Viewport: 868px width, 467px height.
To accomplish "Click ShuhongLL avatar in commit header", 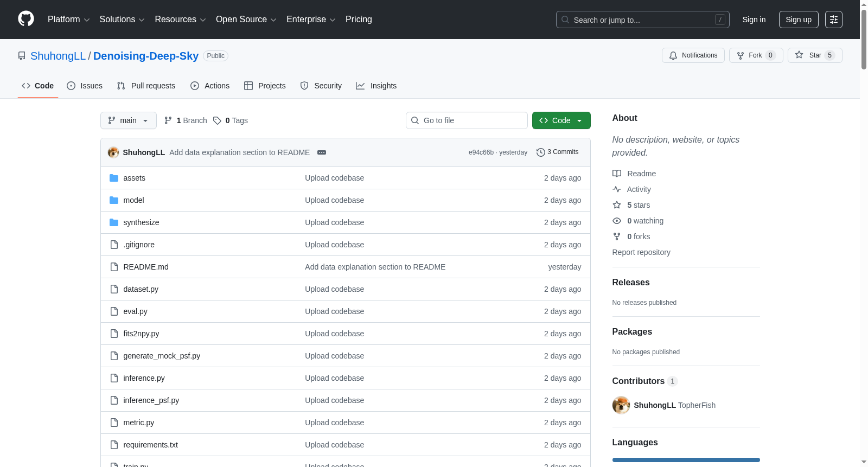I will [113, 152].
